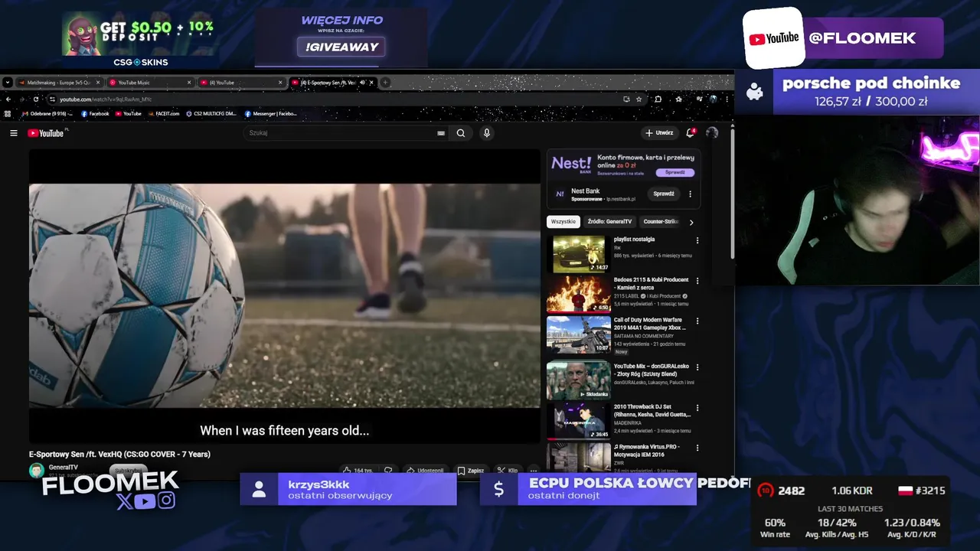Image resolution: width=980 pixels, height=551 pixels.
Task: Open the donGURALesko mix thumbnail
Action: tap(579, 381)
